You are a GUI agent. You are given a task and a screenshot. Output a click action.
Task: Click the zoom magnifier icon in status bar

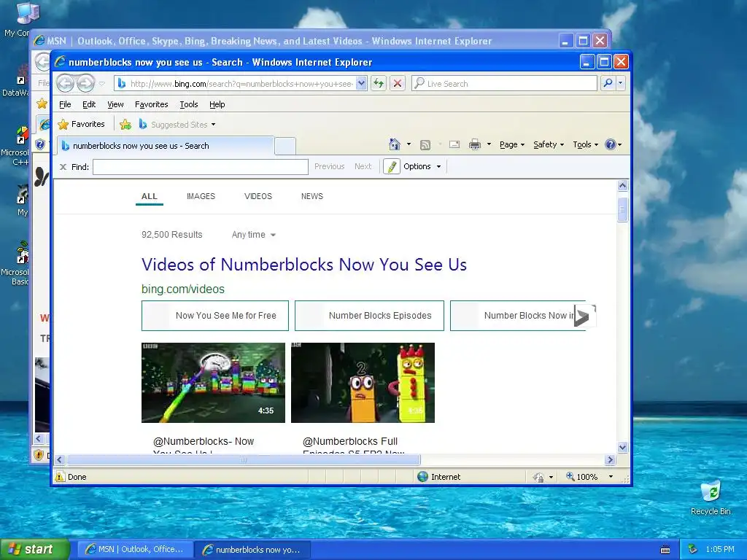pos(570,476)
